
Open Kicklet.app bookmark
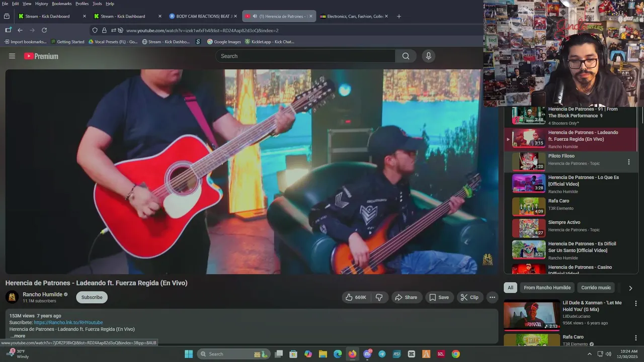269,42
